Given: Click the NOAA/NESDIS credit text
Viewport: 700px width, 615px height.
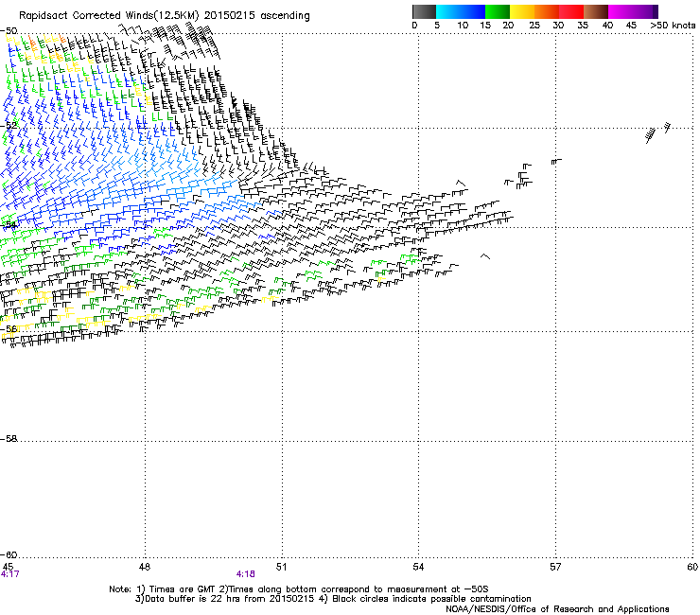Looking at the screenshot, I should [557, 609].
